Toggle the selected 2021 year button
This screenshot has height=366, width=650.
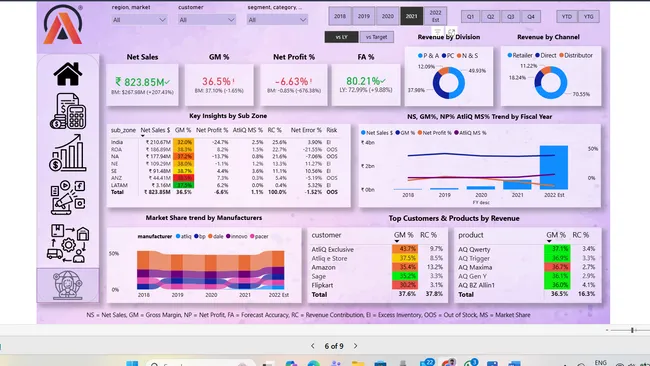tap(411, 16)
